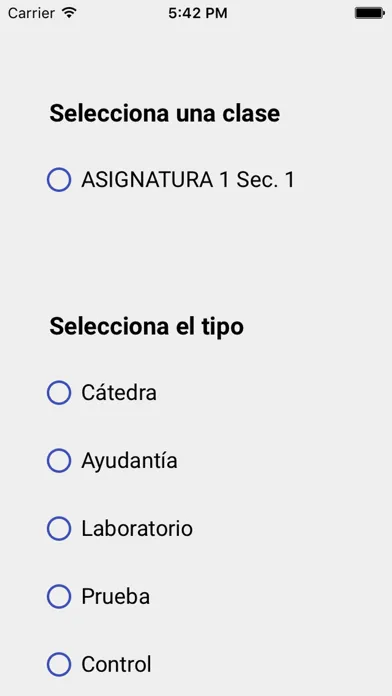Screen dimensions: 392x696
Task: Click the battery icon in status bar
Action: (x=369, y=13)
